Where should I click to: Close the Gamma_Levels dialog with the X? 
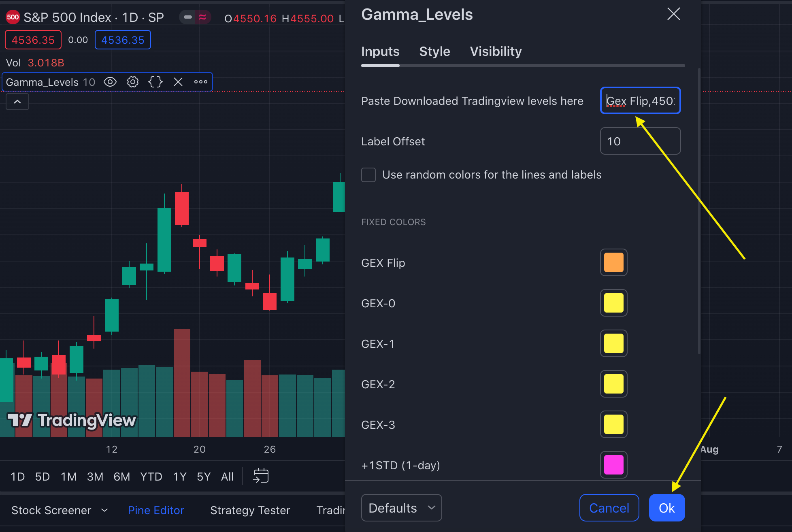pos(673,14)
